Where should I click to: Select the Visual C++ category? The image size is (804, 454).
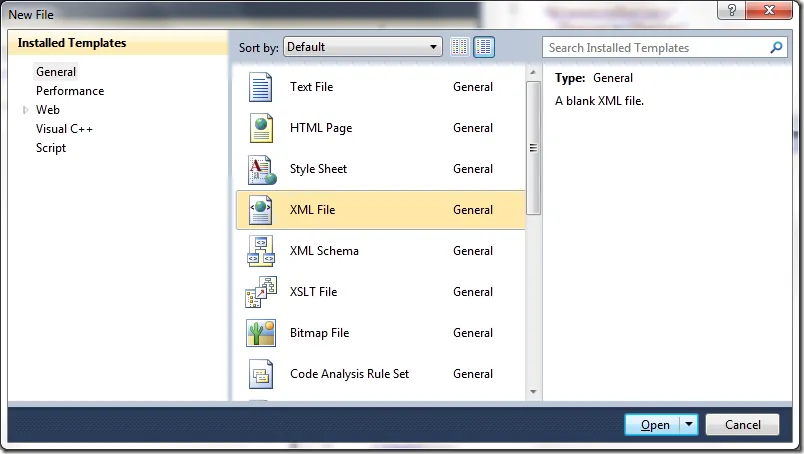click(64, 129)
